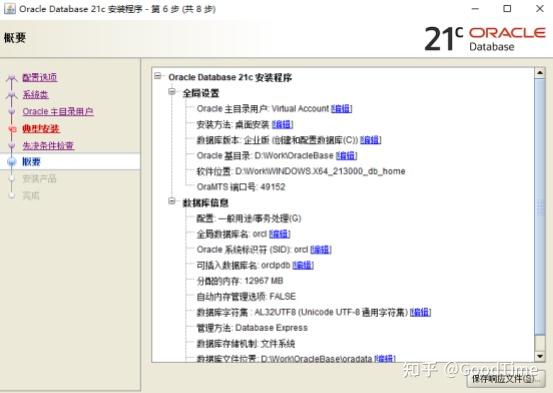Click the 配置选项 step marker icon
553x393 pixels.
coord(12,78)
